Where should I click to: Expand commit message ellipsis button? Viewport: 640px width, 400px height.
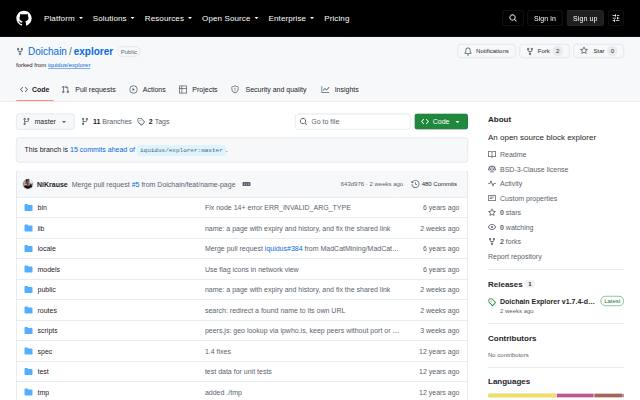pos(247,184)
